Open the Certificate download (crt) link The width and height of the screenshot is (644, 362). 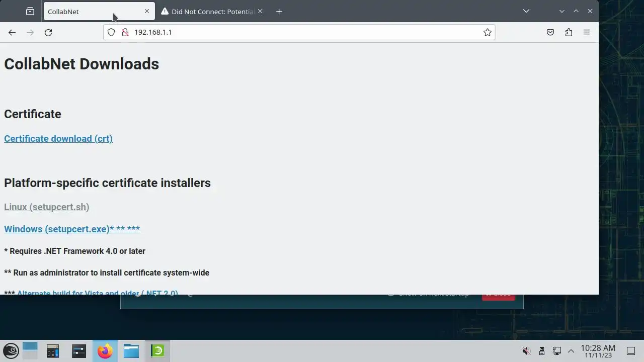click(x=58, y=139)
